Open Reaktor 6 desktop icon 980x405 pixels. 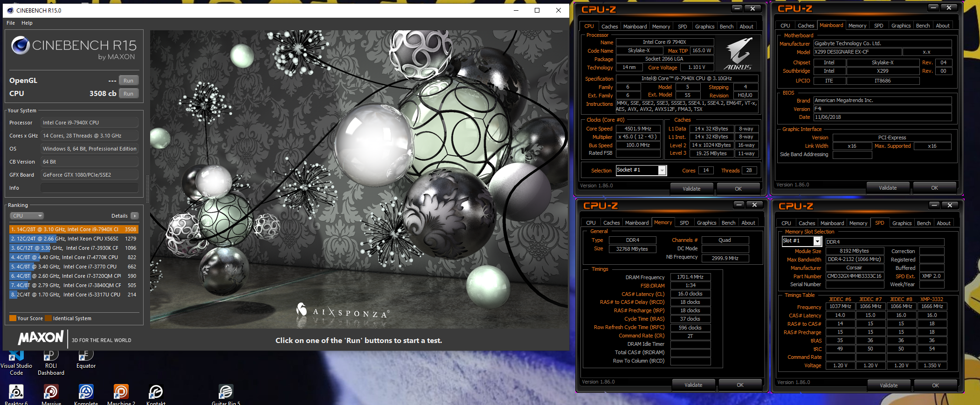coord(16,394)
